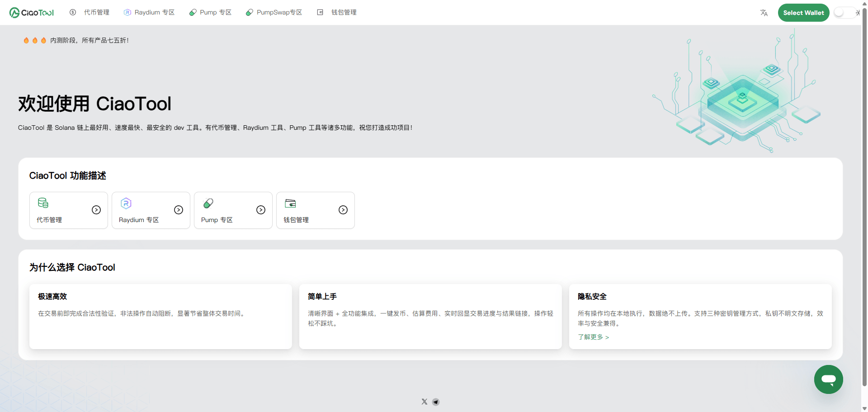
Task: Open the chat support bubble
Action: 828,379
